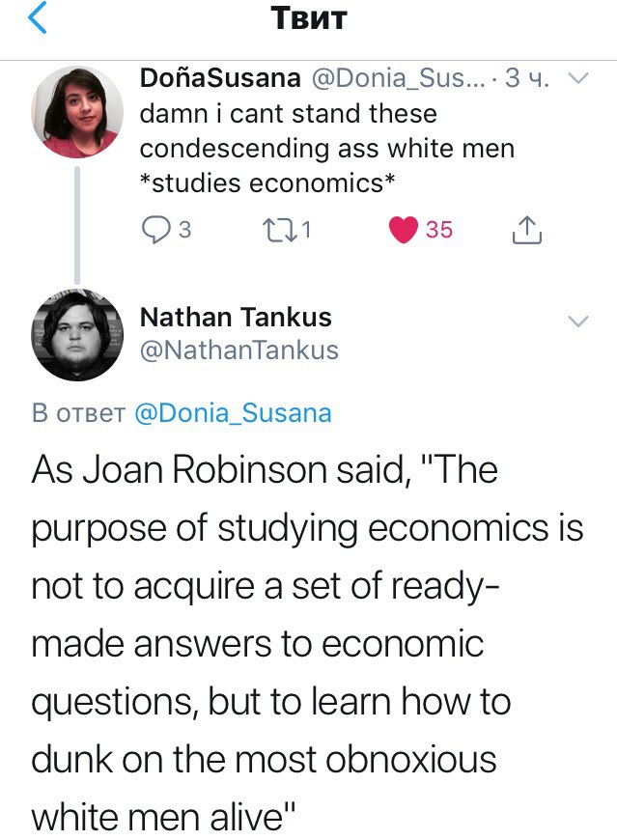Expand options chevron on DoñaSusana's tweet
Viewport: 617px width, 840px height.
coord(577,80)
